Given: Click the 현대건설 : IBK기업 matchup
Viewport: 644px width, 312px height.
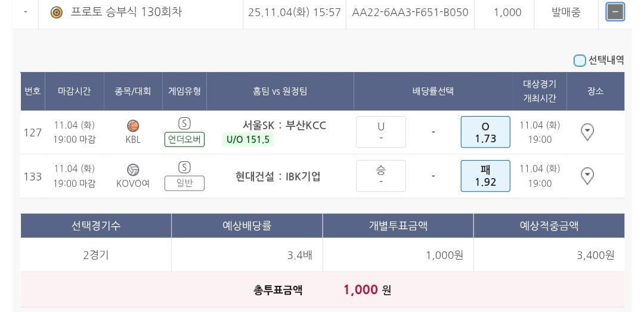Looking at the screenshot, I should point(278,176).
